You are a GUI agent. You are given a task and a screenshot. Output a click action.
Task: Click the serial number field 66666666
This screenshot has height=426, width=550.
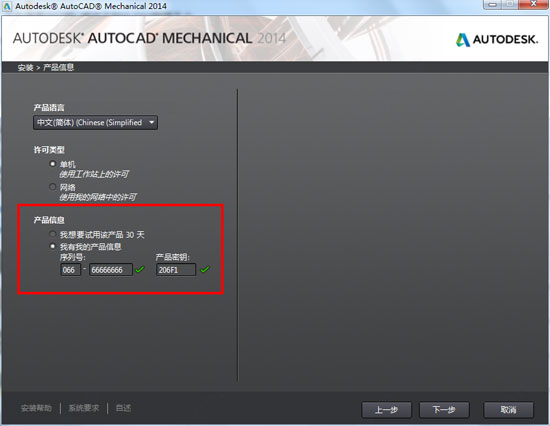[x=111, y=270]
